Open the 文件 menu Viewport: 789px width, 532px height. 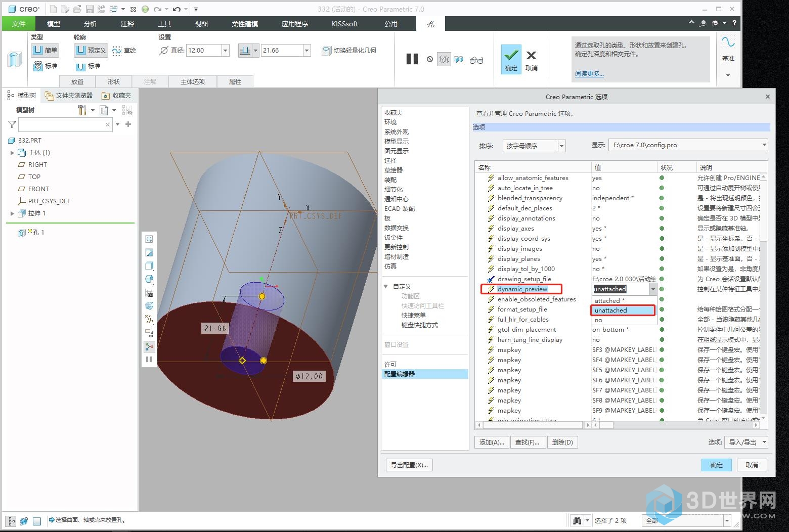[19, 24]
